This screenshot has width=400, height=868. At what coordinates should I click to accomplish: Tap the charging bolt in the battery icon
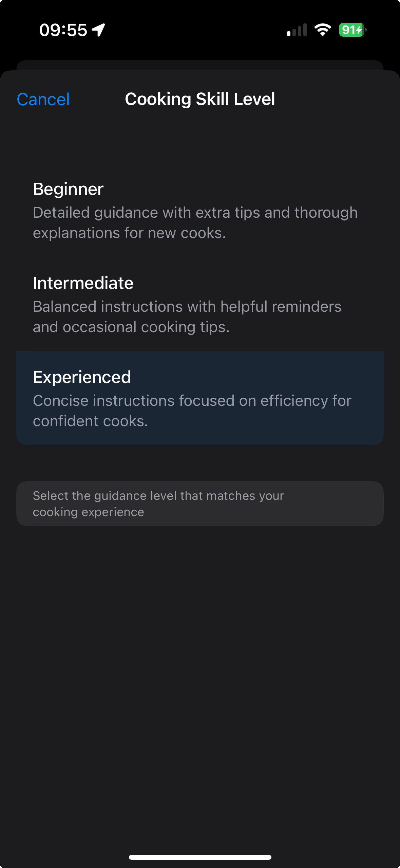click(359, 30)
